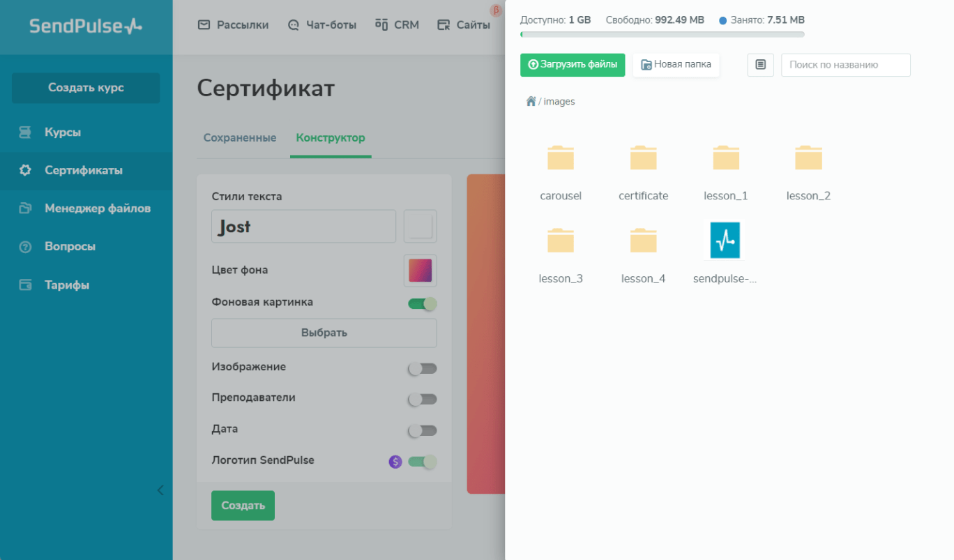Viewport: 954px width, 560px height.
Task: Open Чат-боты menu
Action: tap(321, 25)
